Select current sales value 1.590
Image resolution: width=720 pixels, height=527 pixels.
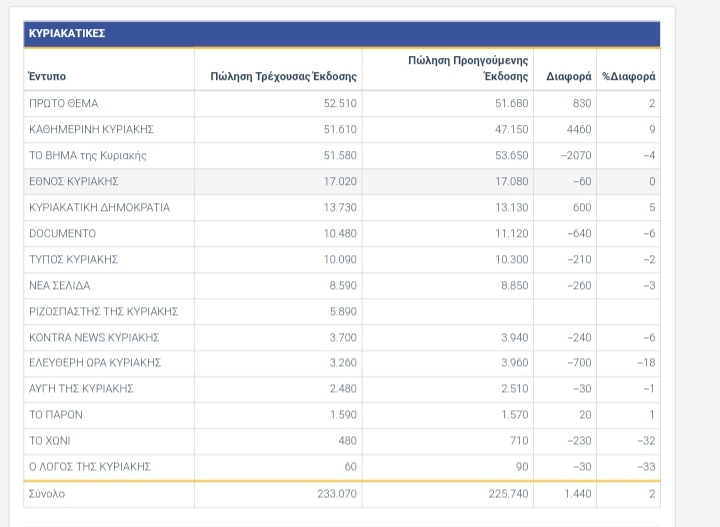(x=343, y=415)
